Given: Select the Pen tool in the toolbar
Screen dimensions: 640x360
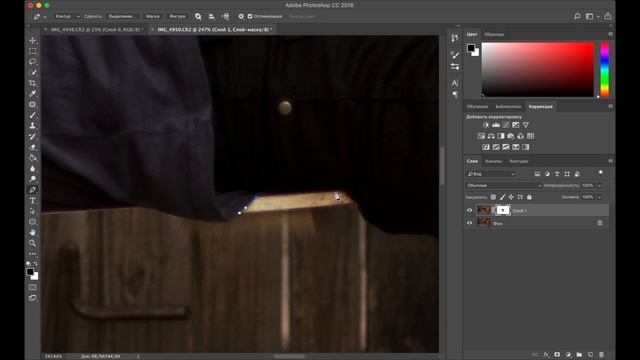Looking at the screenshot, I should tap(32, 190).
